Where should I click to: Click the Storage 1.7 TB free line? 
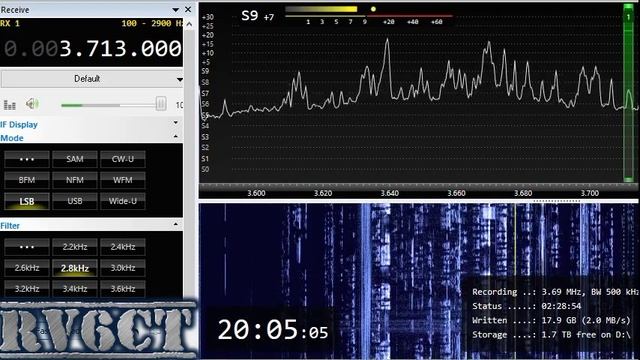tap(551, 335)
